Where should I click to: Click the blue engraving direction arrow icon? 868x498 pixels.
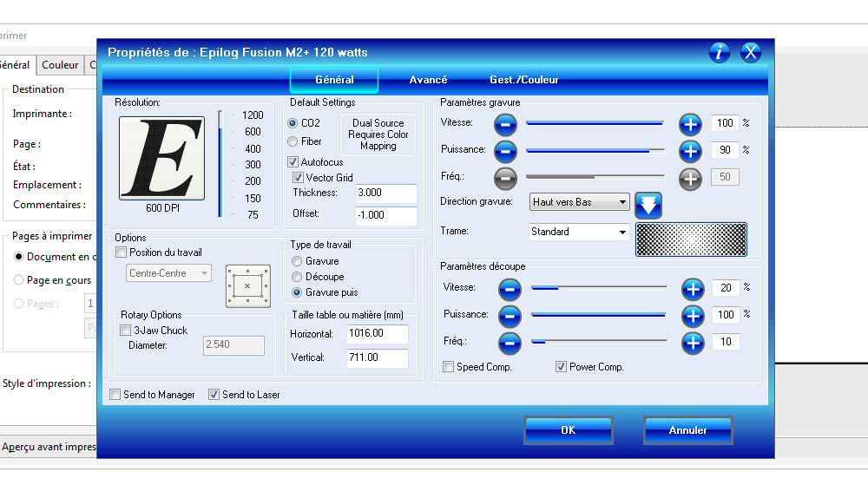point(648,206)
